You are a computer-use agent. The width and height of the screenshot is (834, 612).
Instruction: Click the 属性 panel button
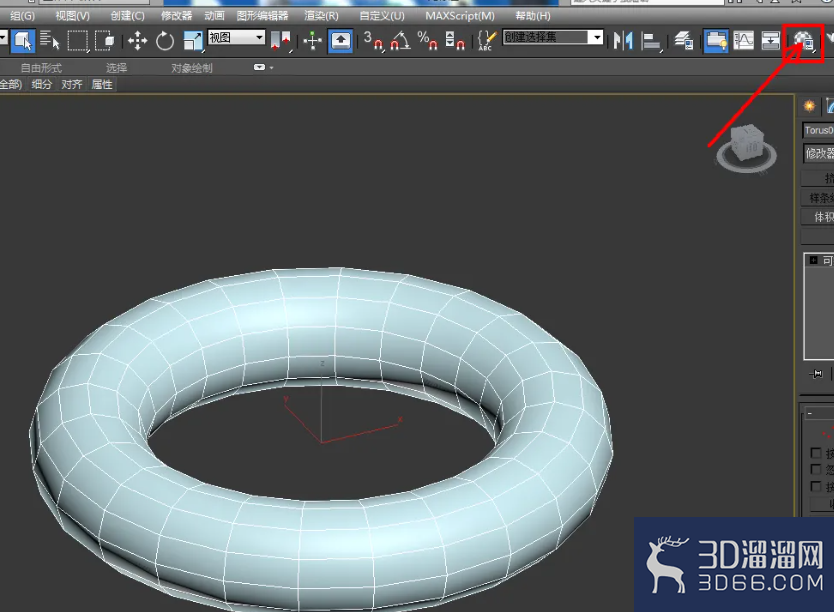102,85
